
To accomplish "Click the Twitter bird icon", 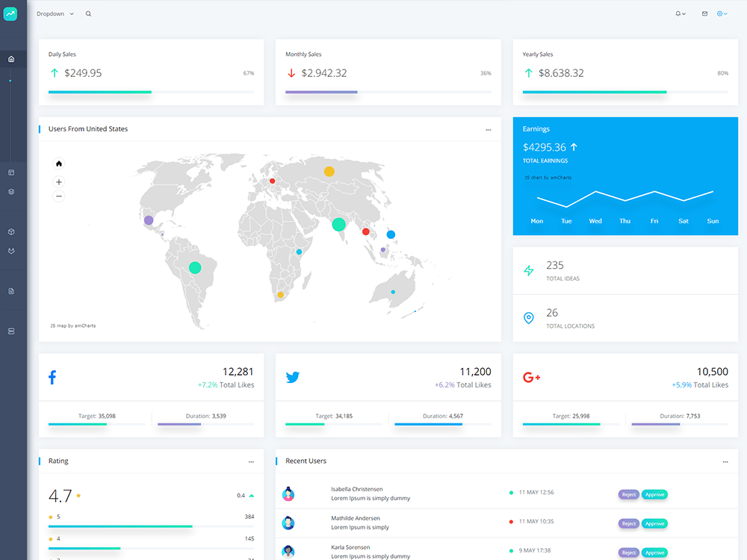I will pos(293,377).
